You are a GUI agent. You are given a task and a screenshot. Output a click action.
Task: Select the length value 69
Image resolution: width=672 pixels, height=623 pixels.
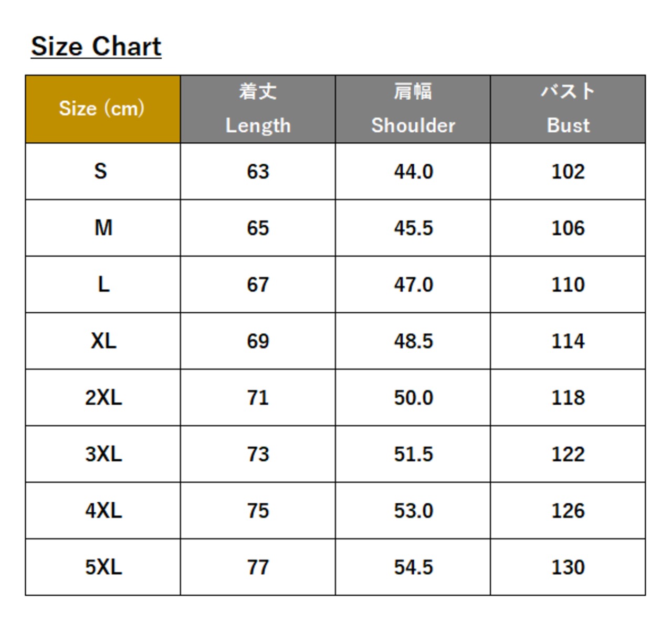[x=258, y=341]
